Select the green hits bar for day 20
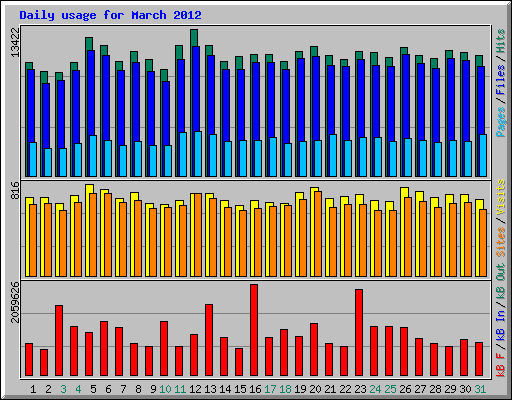This screenshot has width=512, height=400. 314,51
